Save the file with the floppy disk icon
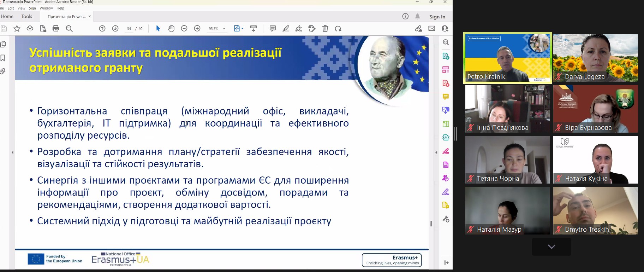644x272 pixels. [x=4, y=29]
